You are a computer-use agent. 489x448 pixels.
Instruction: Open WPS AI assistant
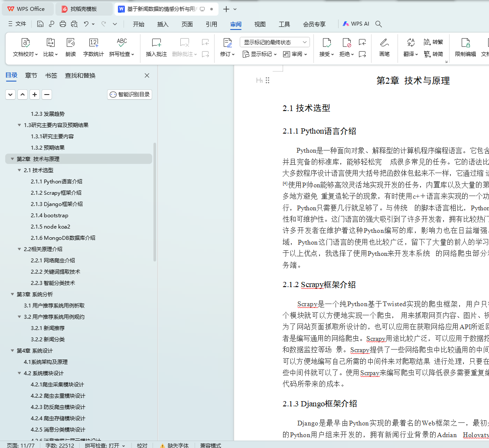click(x=356, y=24)
